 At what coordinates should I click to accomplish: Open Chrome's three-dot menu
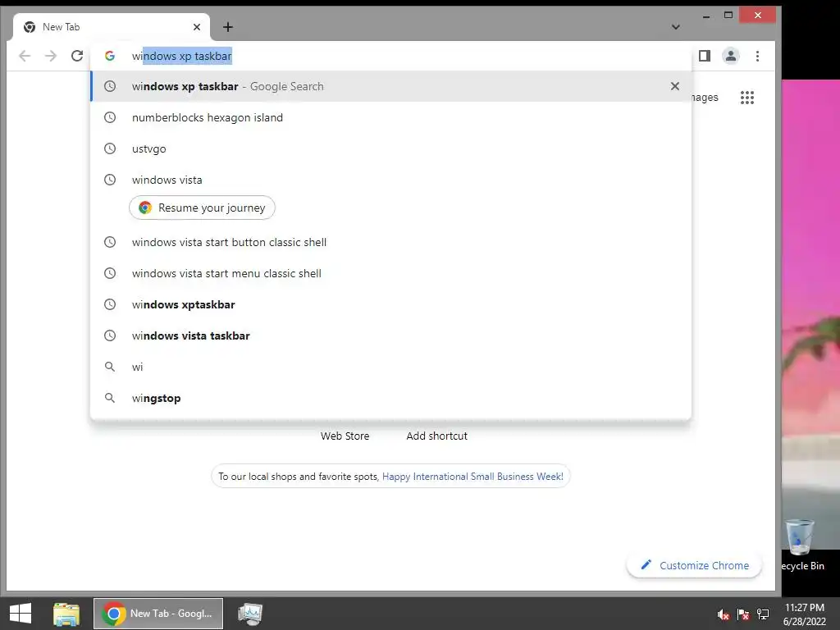(757, 56)
